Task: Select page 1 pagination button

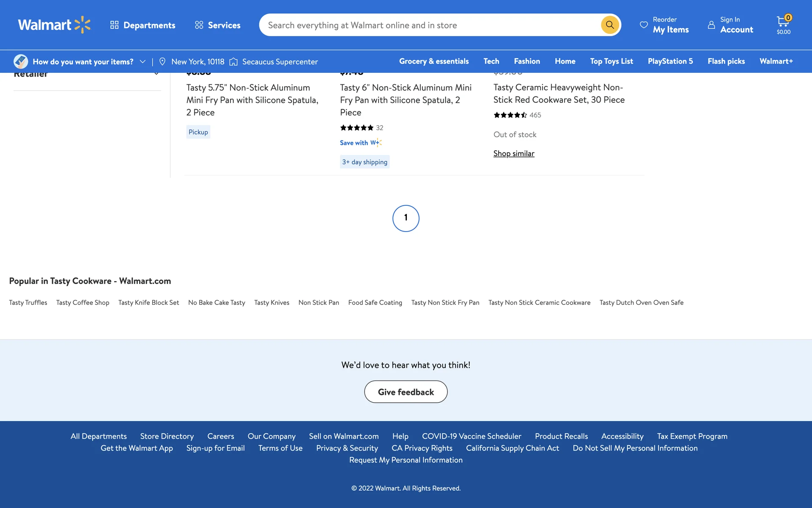Action: (x=406, y=218)
